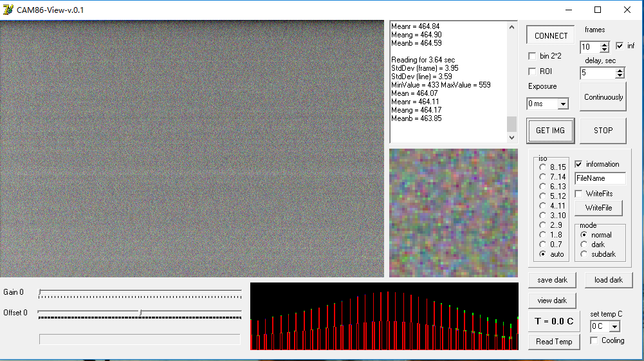Open the Exposure 0 ms dropdown
This screenshot has height=361, width=644.
563,104
